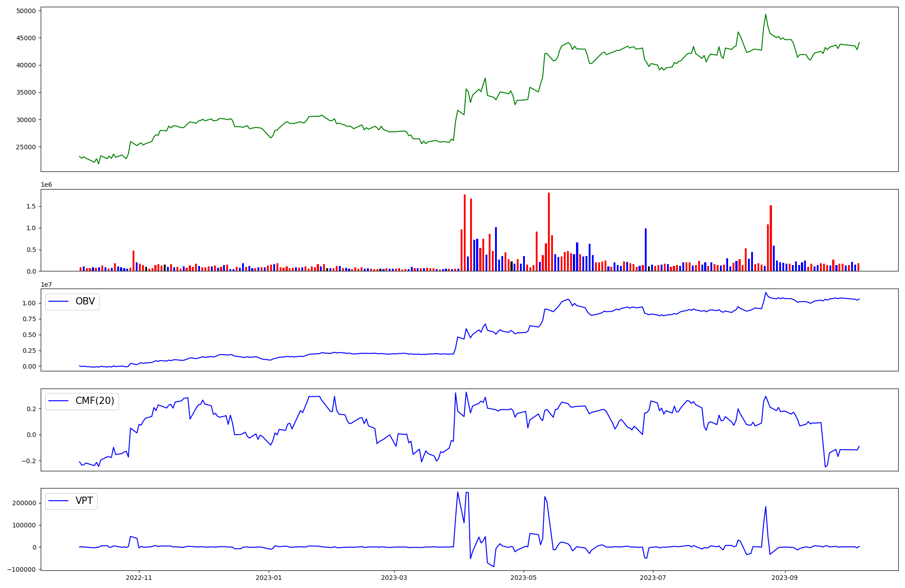Click the 2023-03 x-axis date label

coord(394,578)
